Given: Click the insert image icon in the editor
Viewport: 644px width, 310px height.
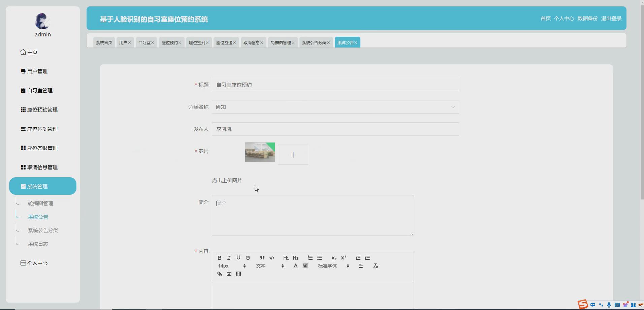Looking at the screenshot, I should [229, 274].
